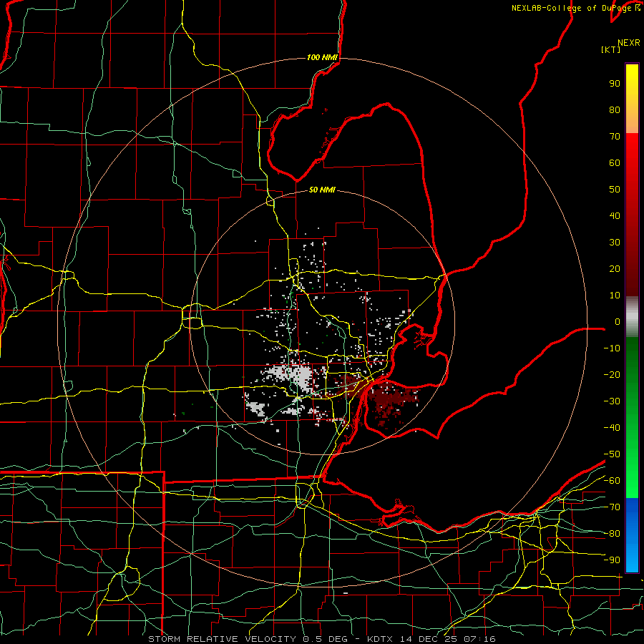This screenshot has width=644, height=644.
Task: Pick the gray zero-velocity color bar segment
Action: 632,317
